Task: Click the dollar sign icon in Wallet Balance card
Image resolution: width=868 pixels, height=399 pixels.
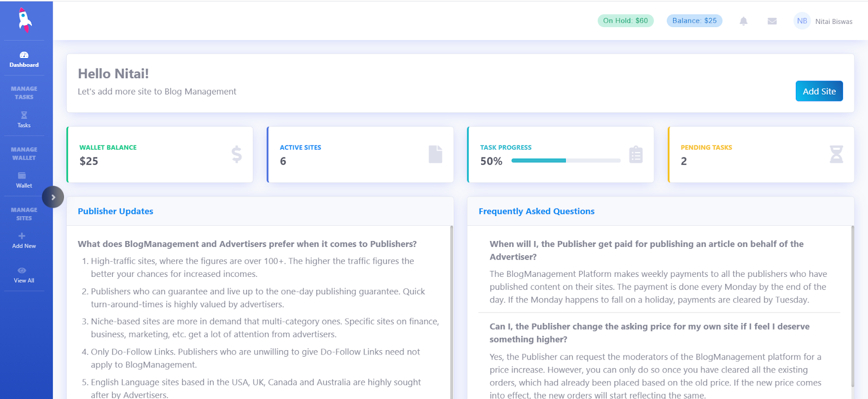Action: [x=237, y=154]
